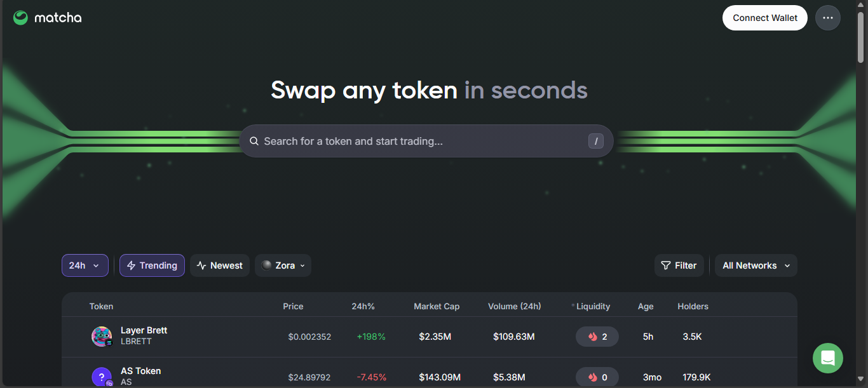Sort by Volume (24h) column header
Viewport: 868px width, 388px height.
(x=514, y=306)
